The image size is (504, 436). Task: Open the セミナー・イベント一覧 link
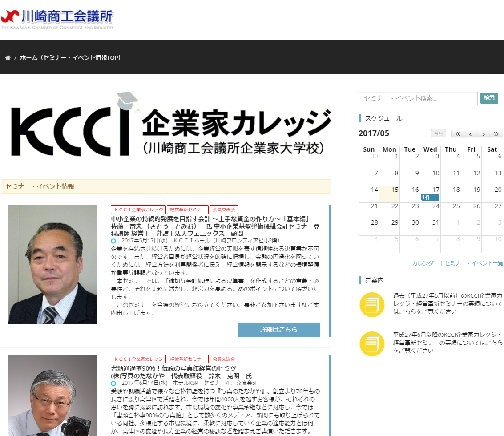tap(474, 263)
